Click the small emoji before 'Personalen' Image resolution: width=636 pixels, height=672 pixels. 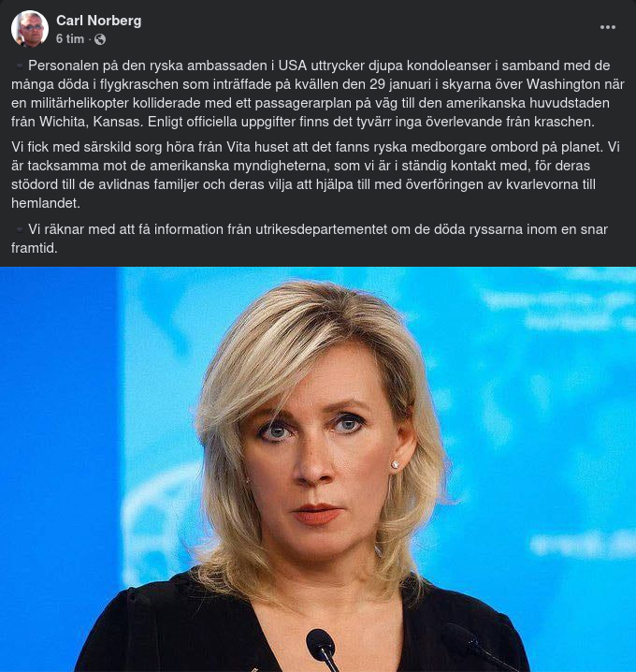[x=19, y=66]
